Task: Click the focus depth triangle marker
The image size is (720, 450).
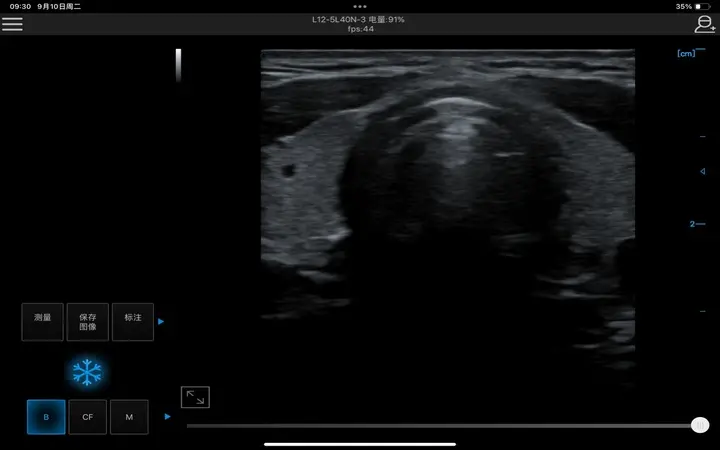Action: [702, 171]
